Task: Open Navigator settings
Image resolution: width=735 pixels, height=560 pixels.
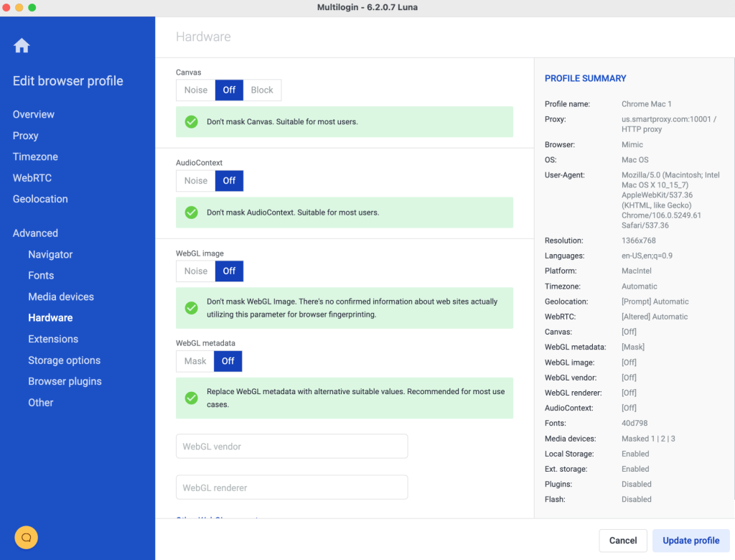Action: pos(50,254)
